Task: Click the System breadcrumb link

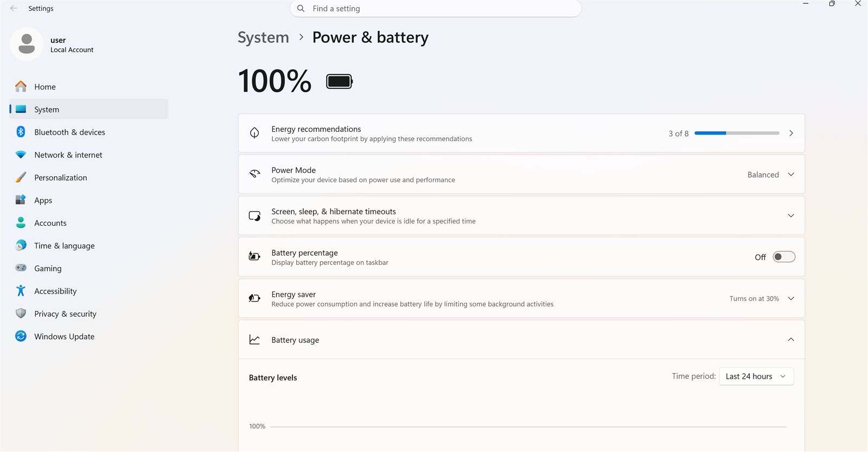Action: pyautogui.click(x=263, y=37)
